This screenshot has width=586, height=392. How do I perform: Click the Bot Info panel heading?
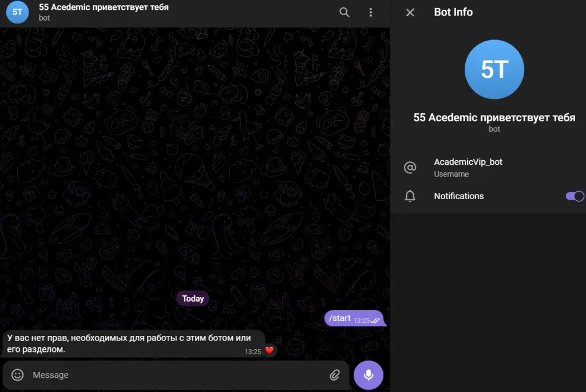tap(453, 12)
